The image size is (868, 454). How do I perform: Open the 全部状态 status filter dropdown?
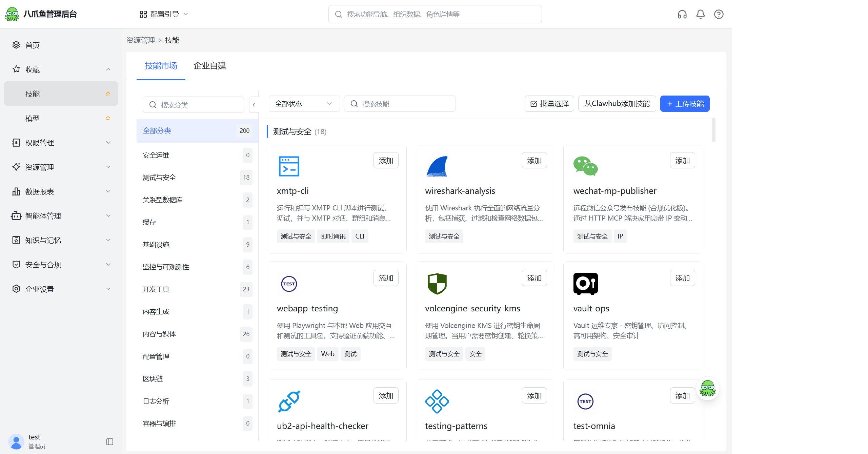(x=304, y=104)
